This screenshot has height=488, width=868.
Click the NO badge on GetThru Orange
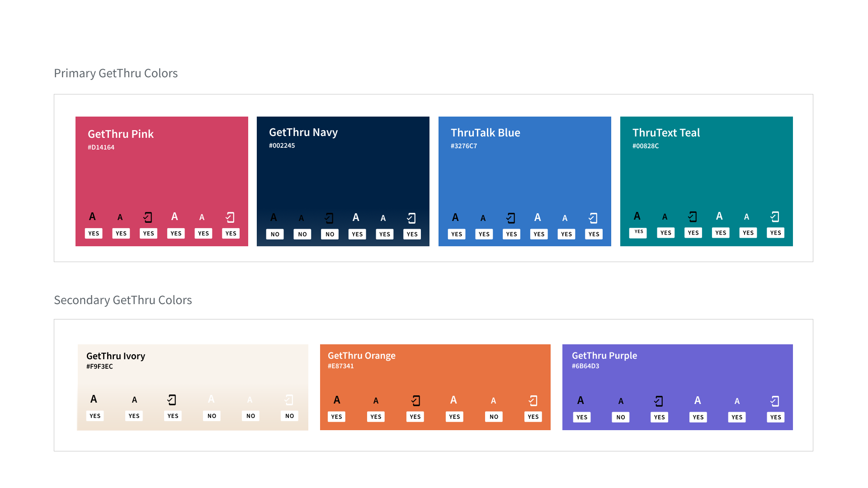(x=494, y=417)
